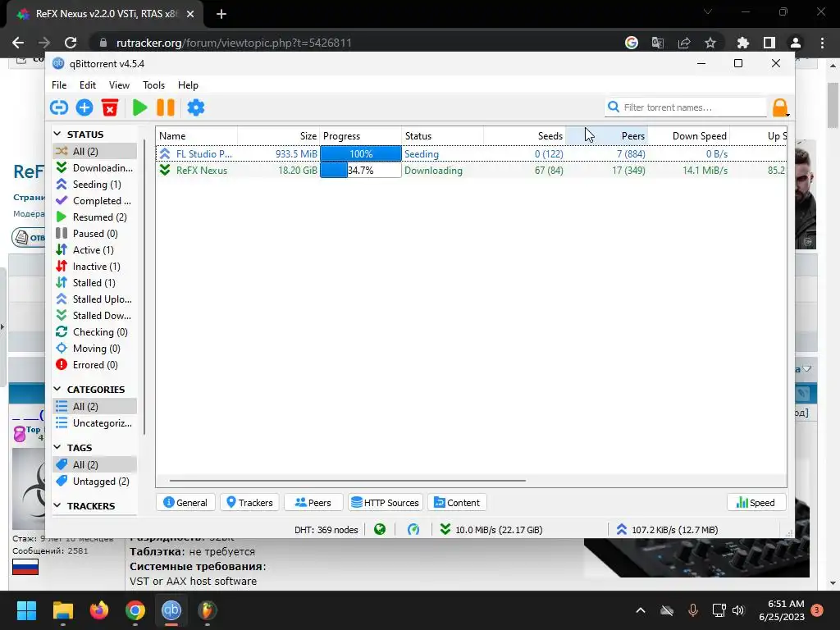840x630 pixels.
Task: Click the torrent list horizontal scrollbar
Action: (347, 481)
